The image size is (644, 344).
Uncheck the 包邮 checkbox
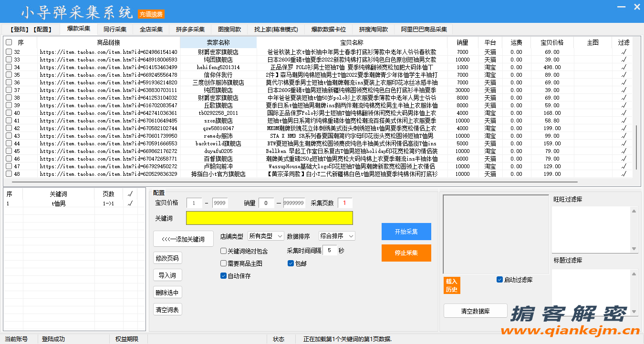[291, 263]
